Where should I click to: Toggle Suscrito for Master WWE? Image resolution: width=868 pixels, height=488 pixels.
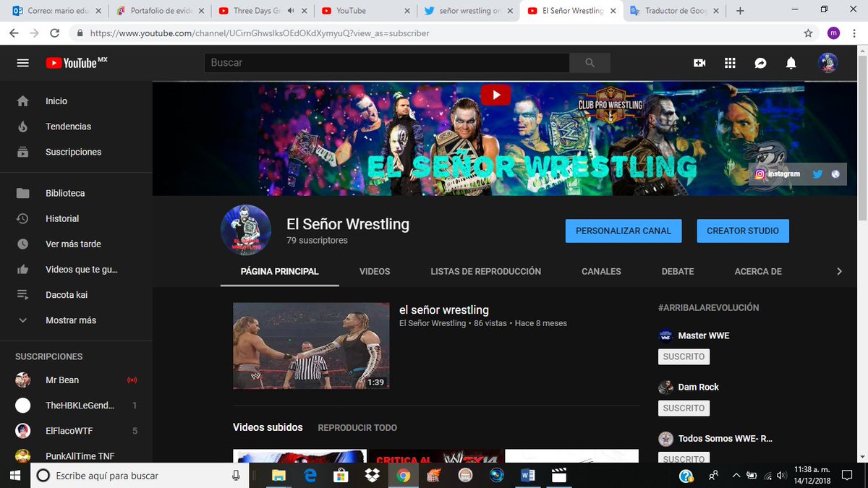pos(684,356)
